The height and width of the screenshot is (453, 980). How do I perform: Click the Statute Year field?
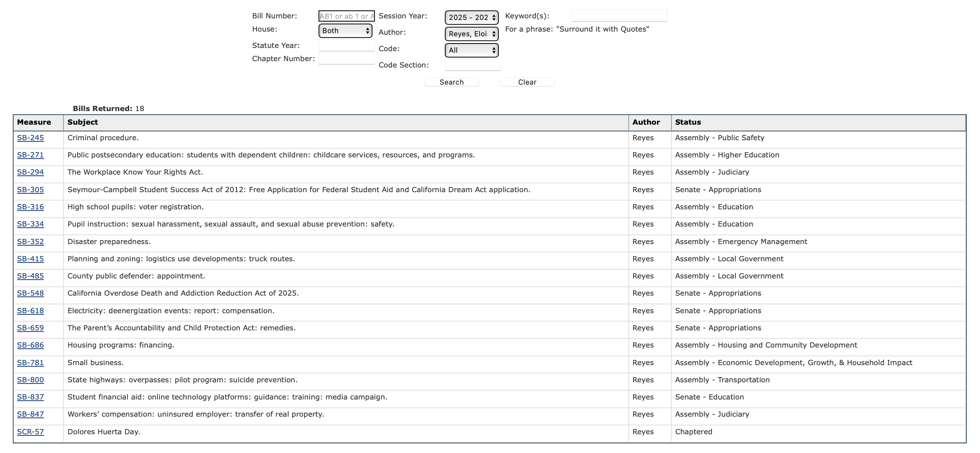(x=346, y=46)
